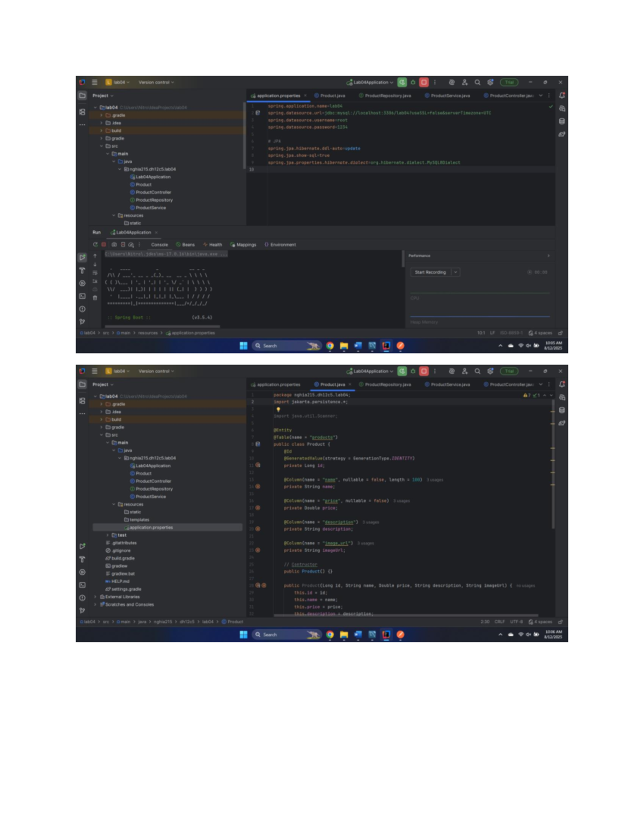Open the Console tab in the Run panel
This screenshot has width=644, height=834.
[x=159, y=244]
